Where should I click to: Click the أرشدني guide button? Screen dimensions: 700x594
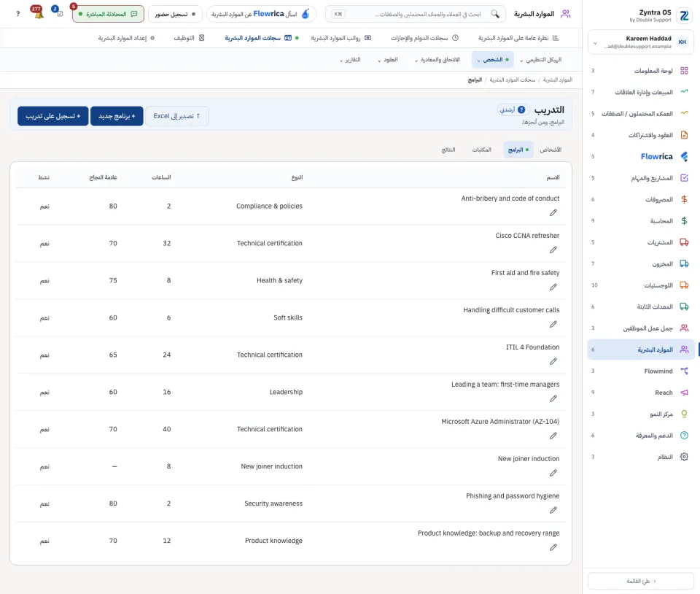(513, 110)
